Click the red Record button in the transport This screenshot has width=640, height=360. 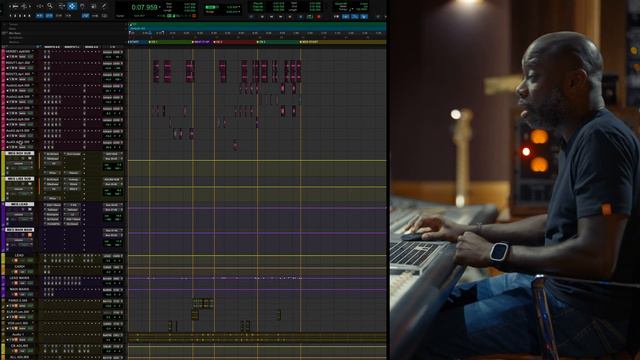319,17
